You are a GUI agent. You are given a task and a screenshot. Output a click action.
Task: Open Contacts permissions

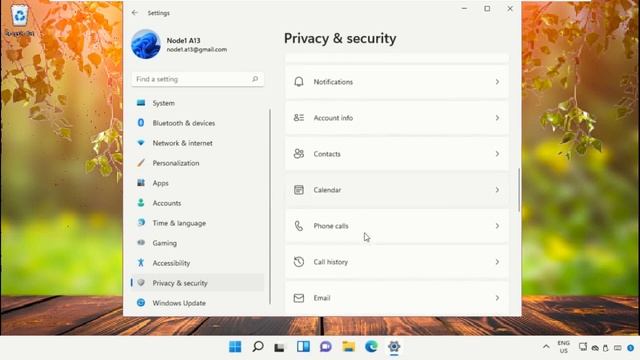(x=397, y=153)
